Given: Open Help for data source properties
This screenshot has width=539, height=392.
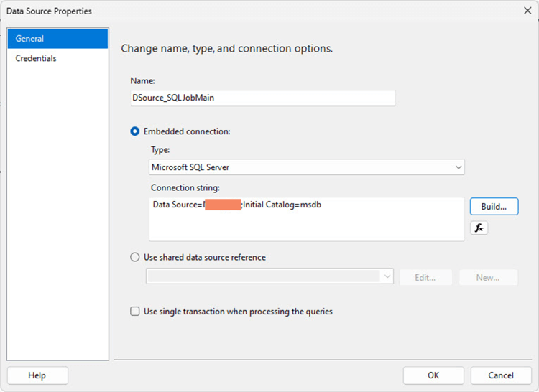Looking at the screenshot, I should (37, 375).
